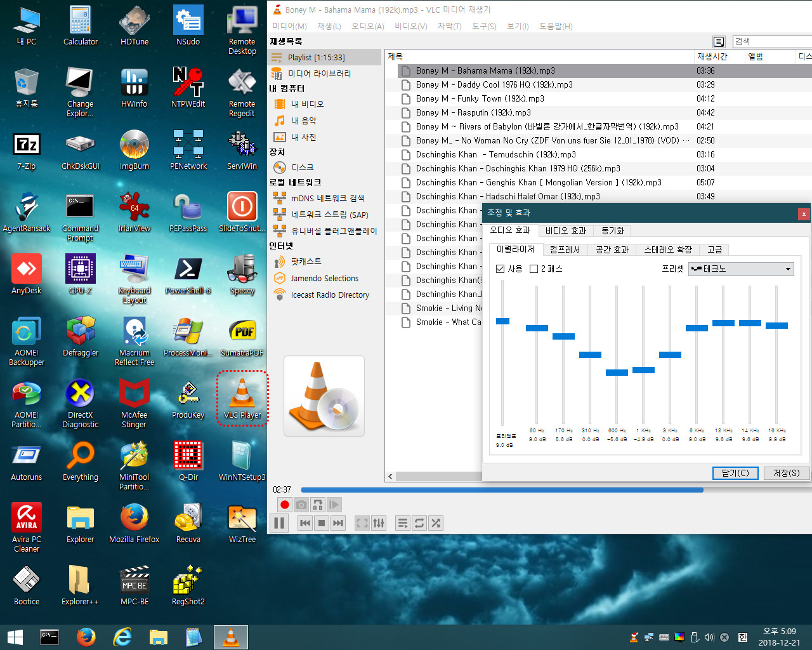Click the red record button
The width and height of the screenshot is (812, 650).
[285, 505]
